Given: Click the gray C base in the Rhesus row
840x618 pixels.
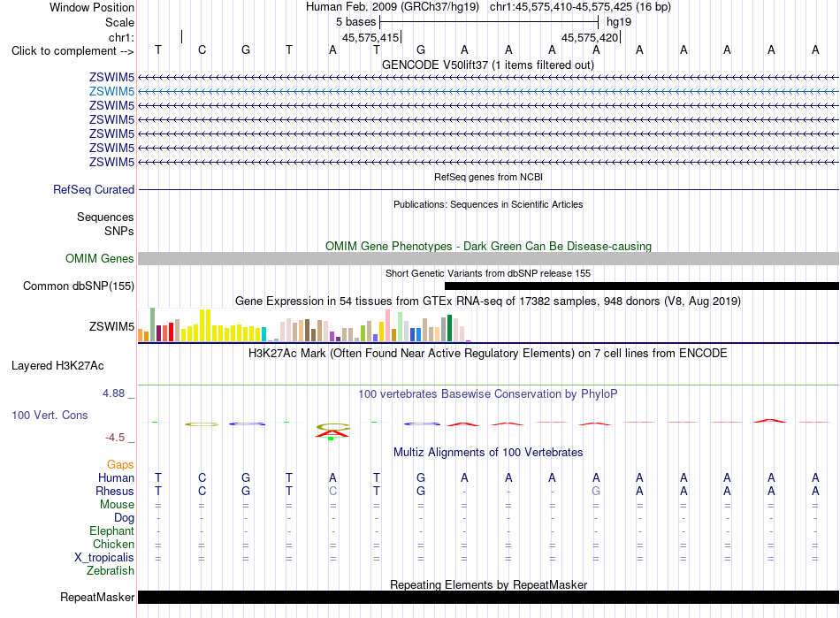Looking at the screenshot, I should click(332, 491).
